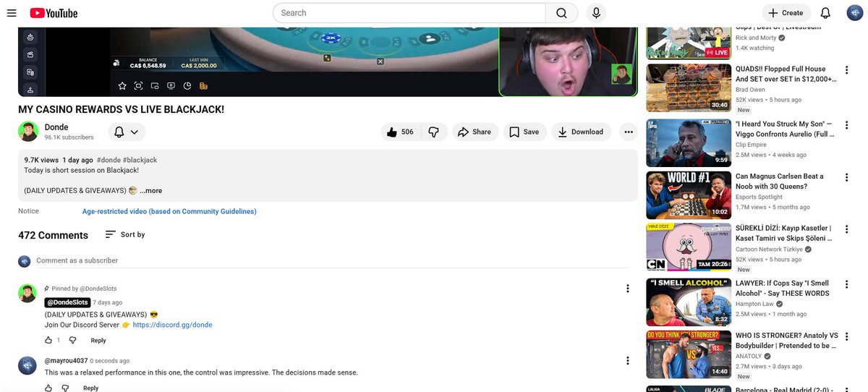Download the video
The image size is (868, 392).
pyautogui.click(x=582, y=132)
